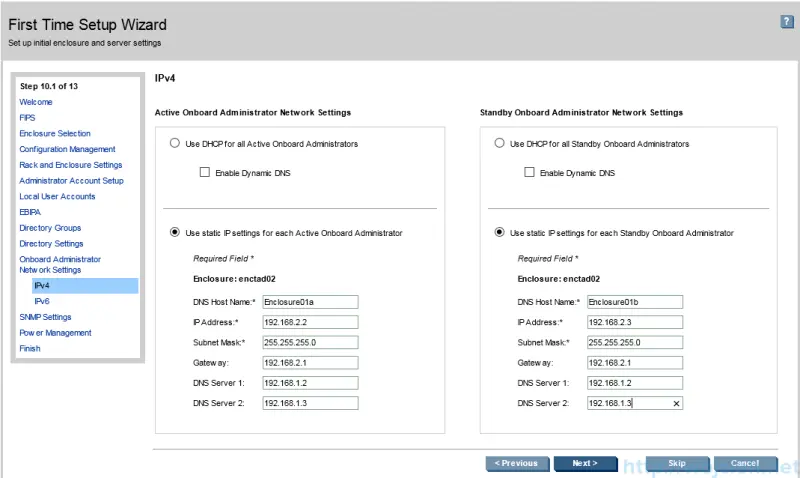This screenshot has height=478, width=800.
Task: Open the Enclosure Selection step
Action: click(55, 134)
